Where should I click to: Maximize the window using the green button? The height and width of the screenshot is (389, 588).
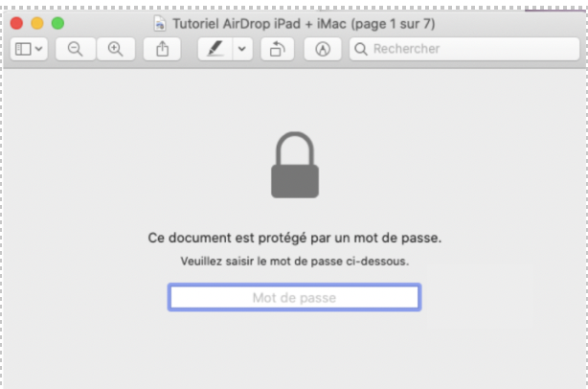tap(57, 23)
